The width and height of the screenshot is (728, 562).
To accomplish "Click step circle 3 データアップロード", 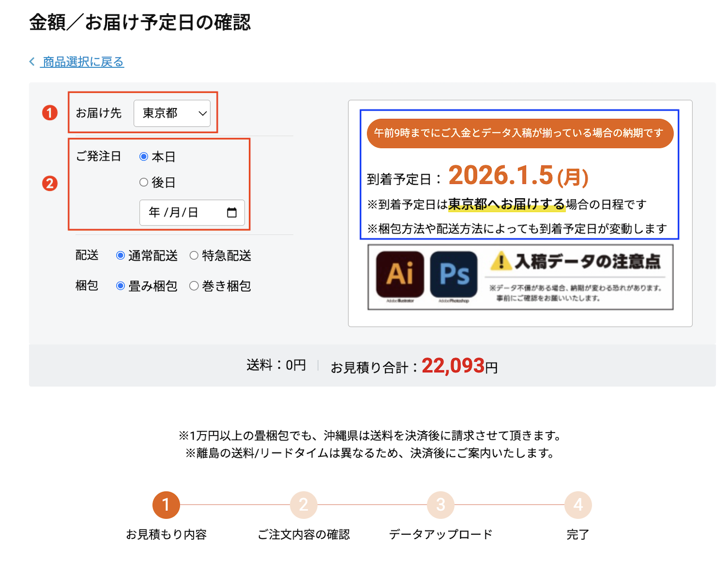I will 440,505.
